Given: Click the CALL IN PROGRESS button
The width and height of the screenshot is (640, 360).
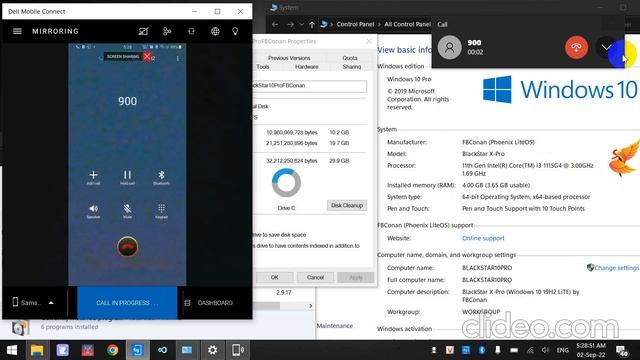Looking at the screenshot, I should tap(127, 302).
